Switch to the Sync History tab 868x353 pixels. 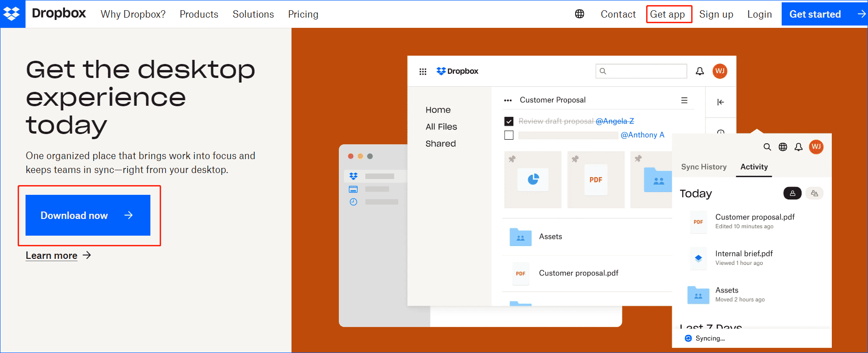tap(704, 167)
